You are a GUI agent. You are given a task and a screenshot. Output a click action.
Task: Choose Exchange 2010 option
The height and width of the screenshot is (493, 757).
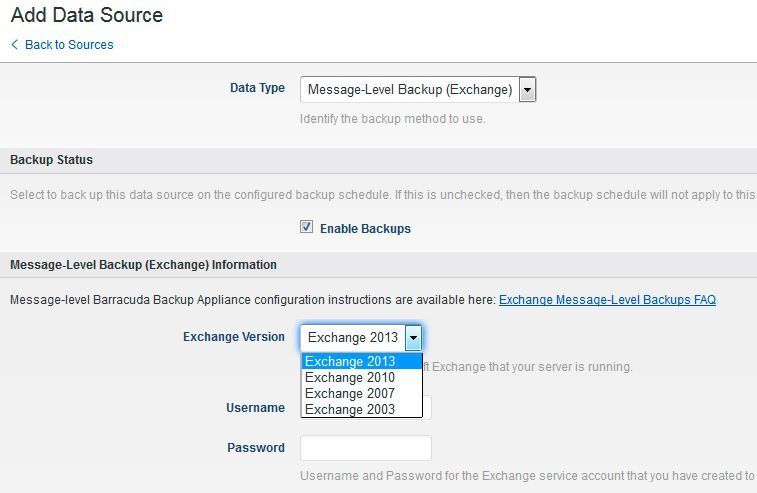[362, 377]
